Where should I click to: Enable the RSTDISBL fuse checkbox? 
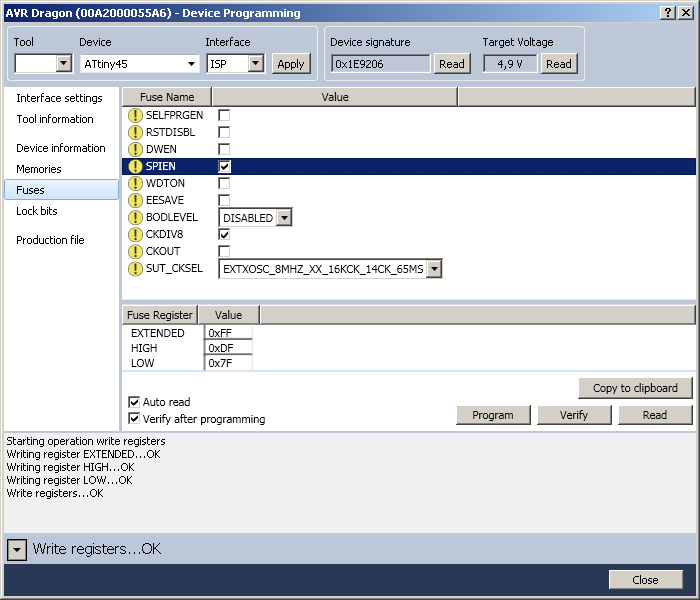[x=224, y=132]
